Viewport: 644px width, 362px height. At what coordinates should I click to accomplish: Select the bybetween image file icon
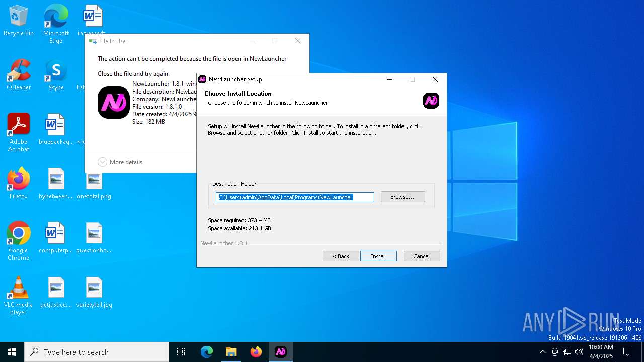point(56,184)
